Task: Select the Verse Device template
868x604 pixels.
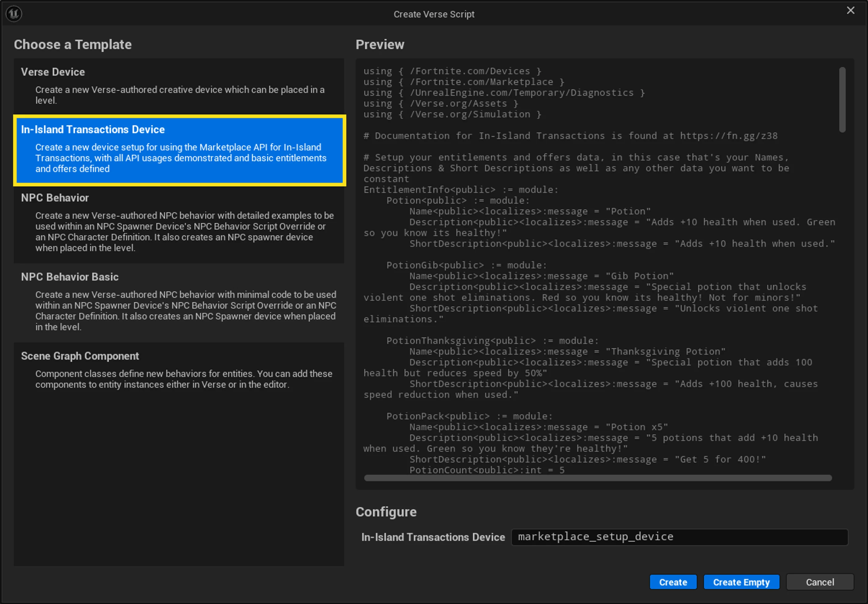Action: tap(179, 86)
